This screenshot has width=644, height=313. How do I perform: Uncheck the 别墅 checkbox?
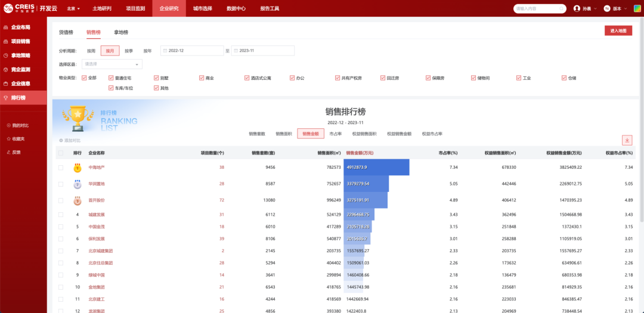click(x=156, y=78)
